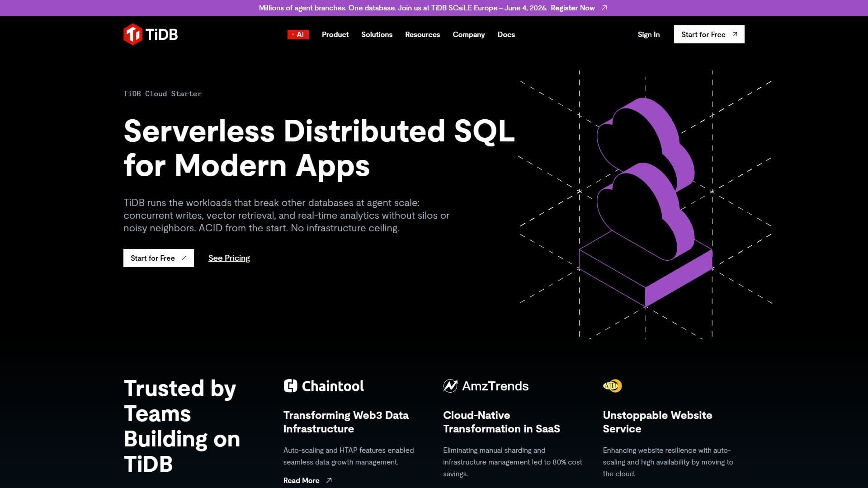
Task: Open the Solutions menu
Action: coord(377,34)
